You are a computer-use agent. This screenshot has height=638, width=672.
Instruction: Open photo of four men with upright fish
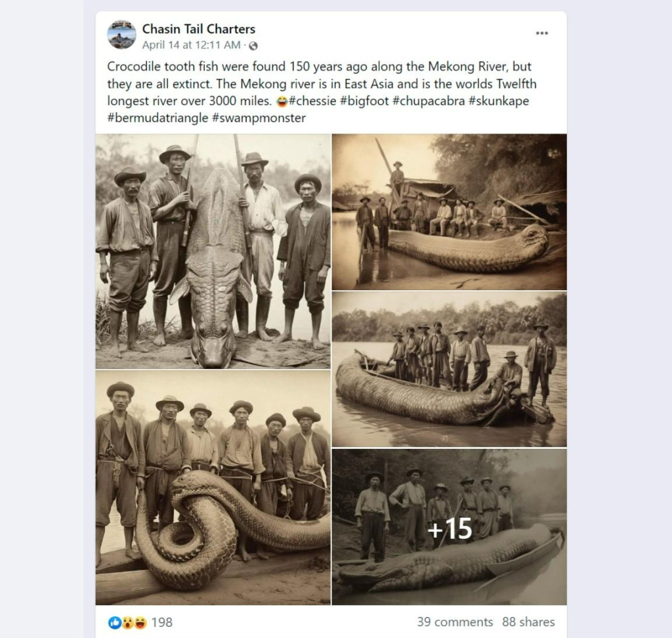(213, 251)
